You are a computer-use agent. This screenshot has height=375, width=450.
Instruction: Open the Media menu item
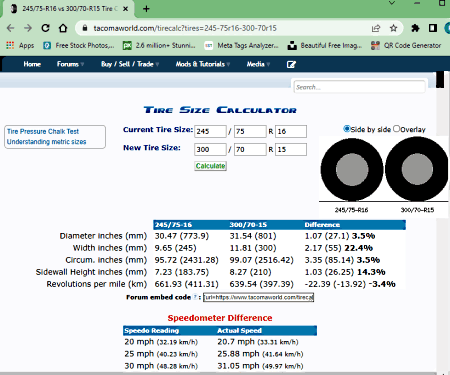point(258,64)
